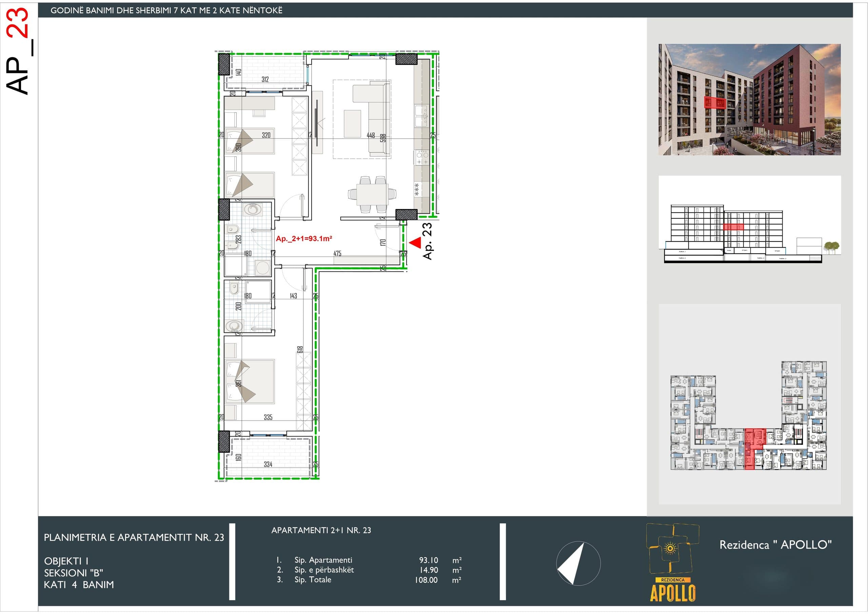
Task: Select the 14.90 shared area value
Action: point(429,570)
